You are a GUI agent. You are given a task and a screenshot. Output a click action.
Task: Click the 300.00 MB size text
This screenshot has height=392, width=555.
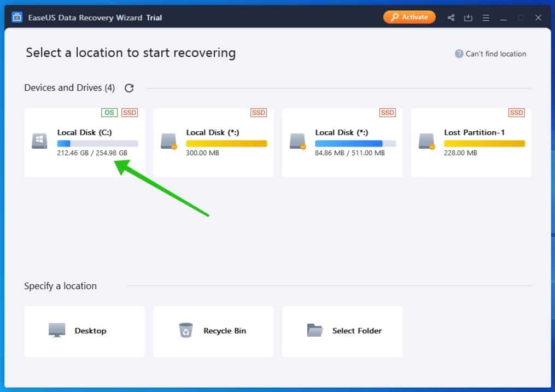pos(202,153)
